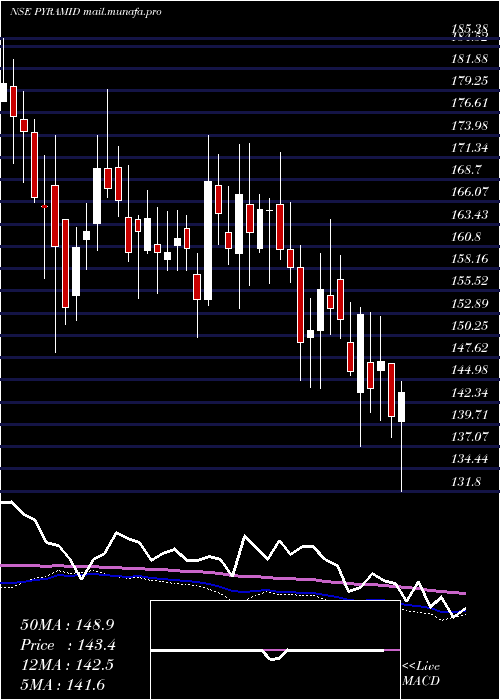Click the Price : 143.4 readout

68,645
